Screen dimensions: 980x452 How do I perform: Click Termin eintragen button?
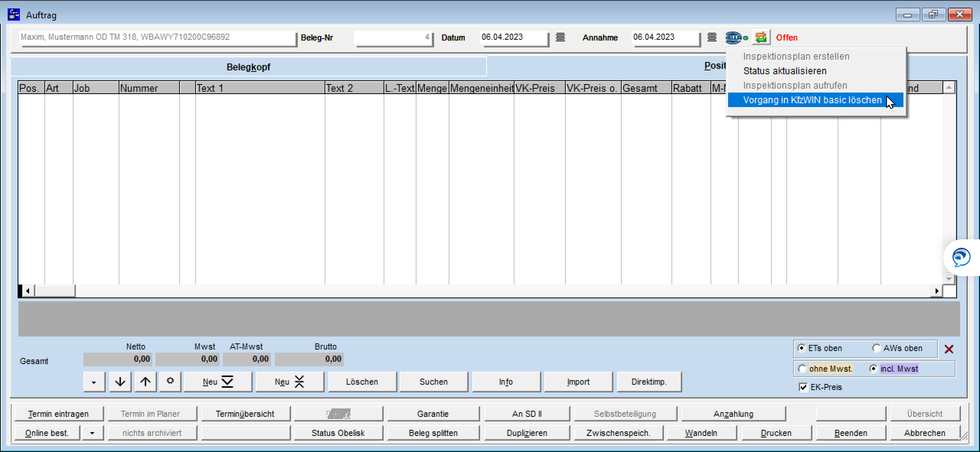pyautogui.click(x=59, y=414)
